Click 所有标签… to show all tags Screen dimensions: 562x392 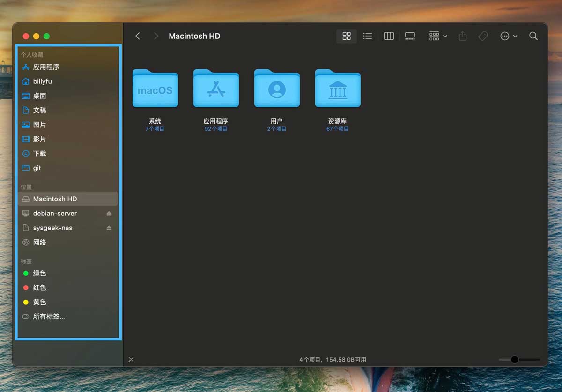(x=49, y=317)
